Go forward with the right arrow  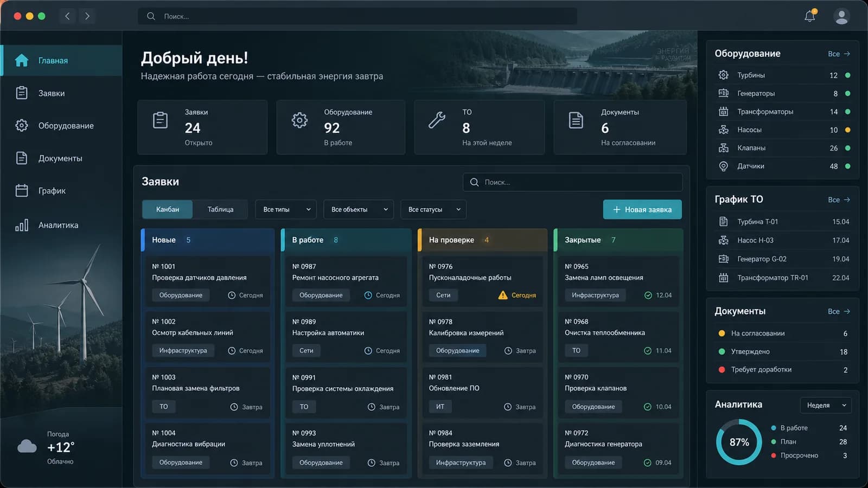[87, 16]
